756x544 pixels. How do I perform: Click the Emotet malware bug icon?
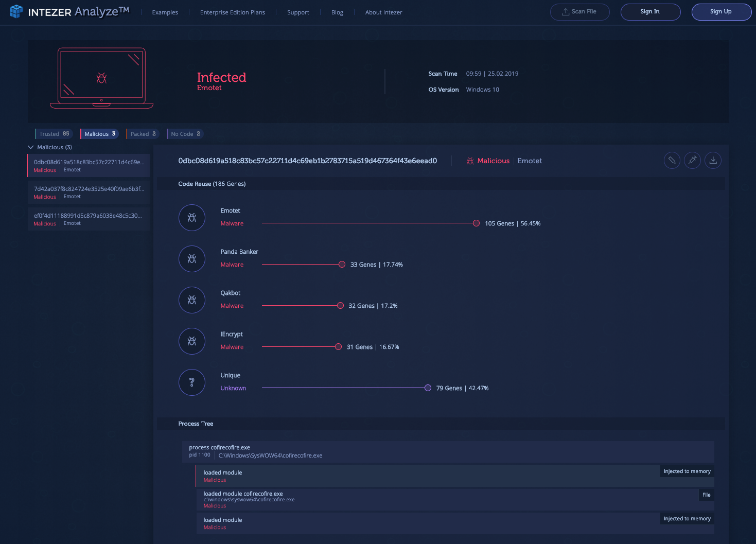[192, 218]
